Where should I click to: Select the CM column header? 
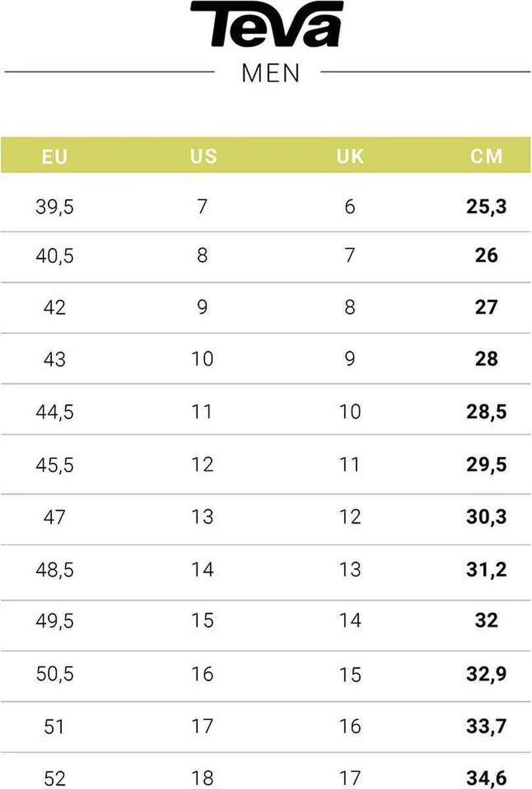click(487, 156)
